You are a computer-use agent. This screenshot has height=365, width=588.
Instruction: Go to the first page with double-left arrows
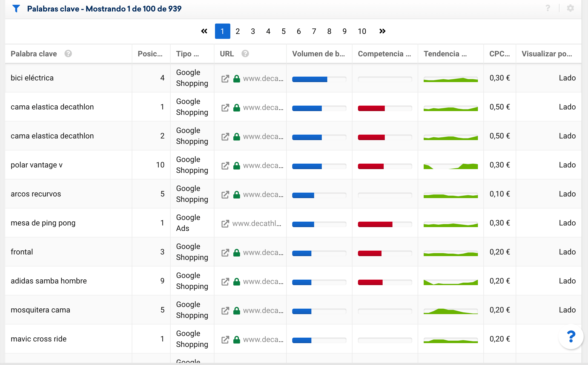coord(204,31)
